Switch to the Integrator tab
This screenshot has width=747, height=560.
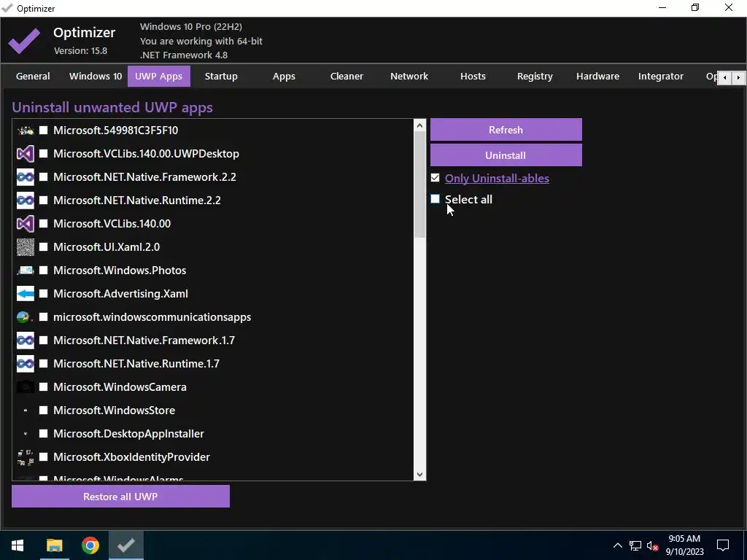(x=661, y=76)
